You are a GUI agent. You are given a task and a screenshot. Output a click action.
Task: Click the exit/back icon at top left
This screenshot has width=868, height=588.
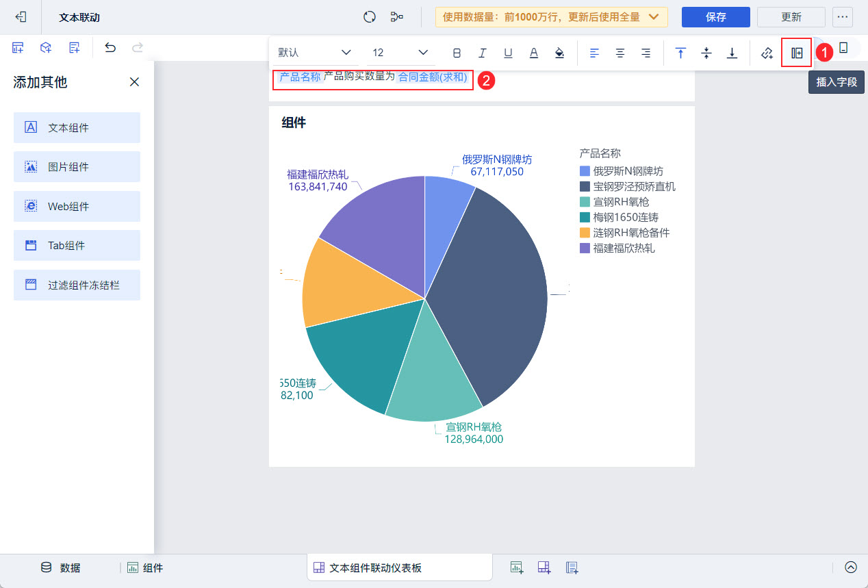[21, 17]
